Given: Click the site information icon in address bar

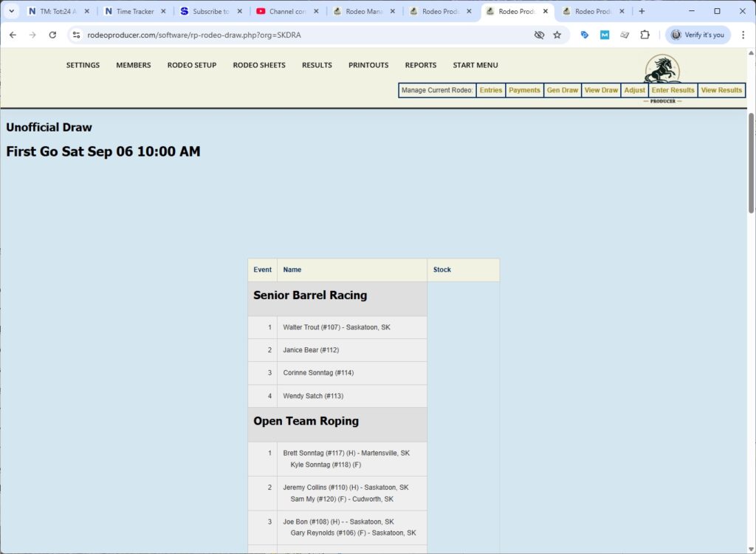Looking at the screenshot, I should click(x=75, y=35).
